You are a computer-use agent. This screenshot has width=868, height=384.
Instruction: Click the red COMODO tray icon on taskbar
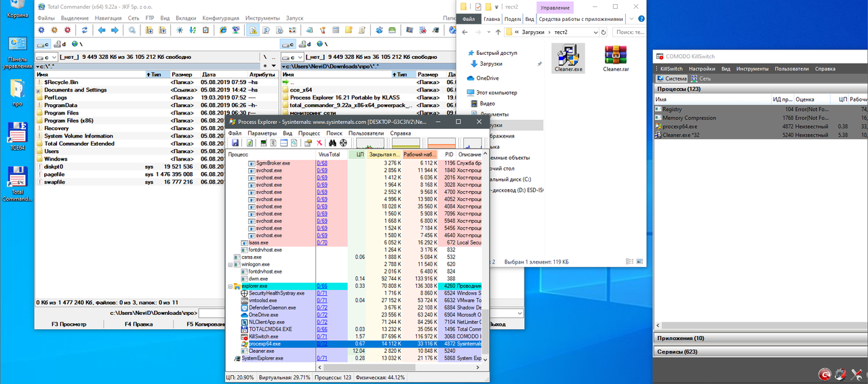825,373
